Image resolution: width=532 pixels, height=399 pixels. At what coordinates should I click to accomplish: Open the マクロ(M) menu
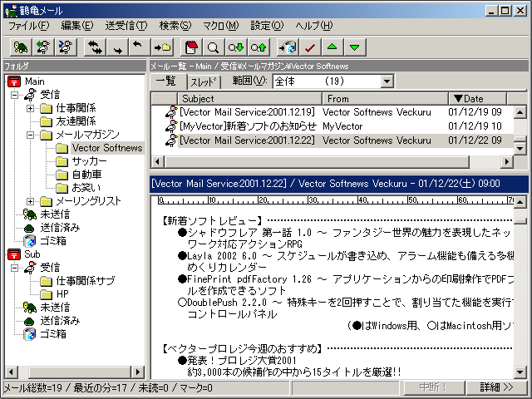(x=221, y=26)
